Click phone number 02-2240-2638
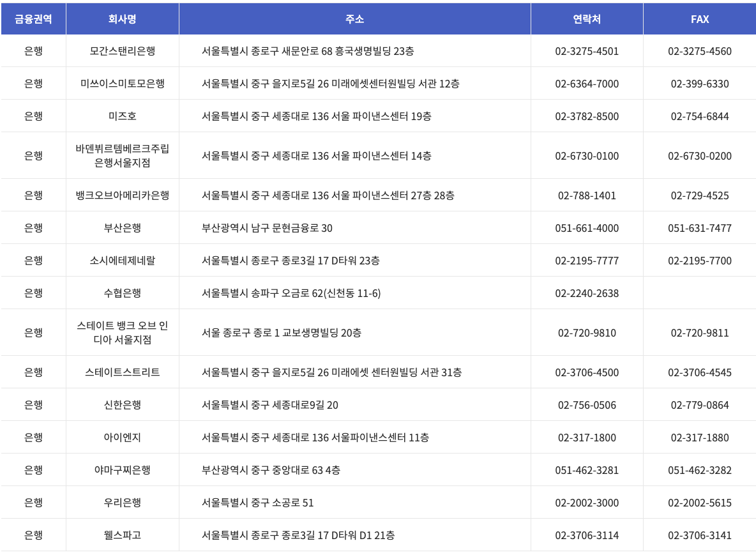 [x=587, y=293]
